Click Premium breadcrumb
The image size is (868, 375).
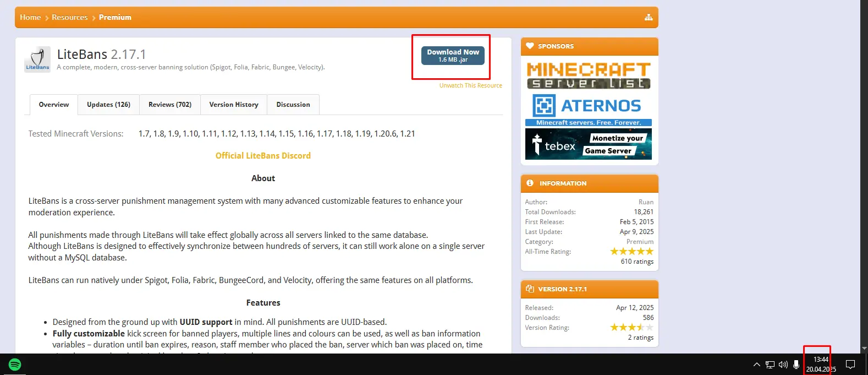click(x=115, y=18)
